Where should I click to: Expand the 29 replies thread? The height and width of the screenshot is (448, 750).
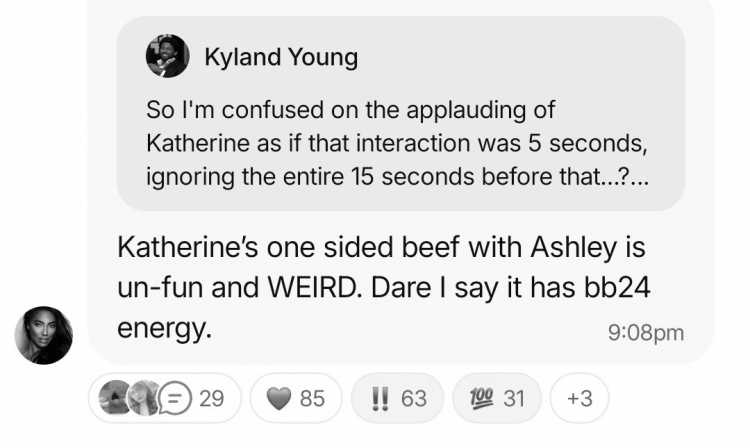pyautogui.click(x=165, y=398)
